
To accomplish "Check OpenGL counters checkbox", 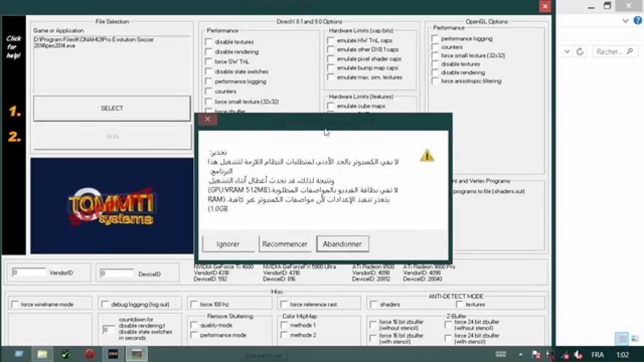I will 435,47.
